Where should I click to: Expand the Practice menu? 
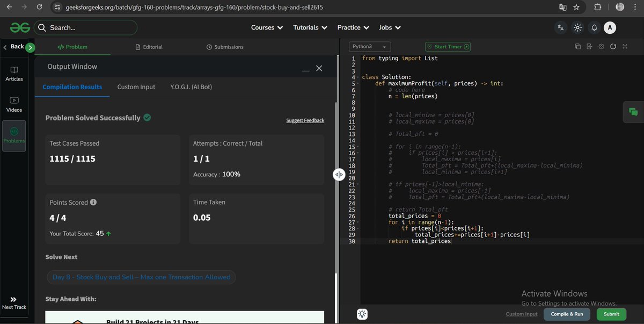coord(353,27)
